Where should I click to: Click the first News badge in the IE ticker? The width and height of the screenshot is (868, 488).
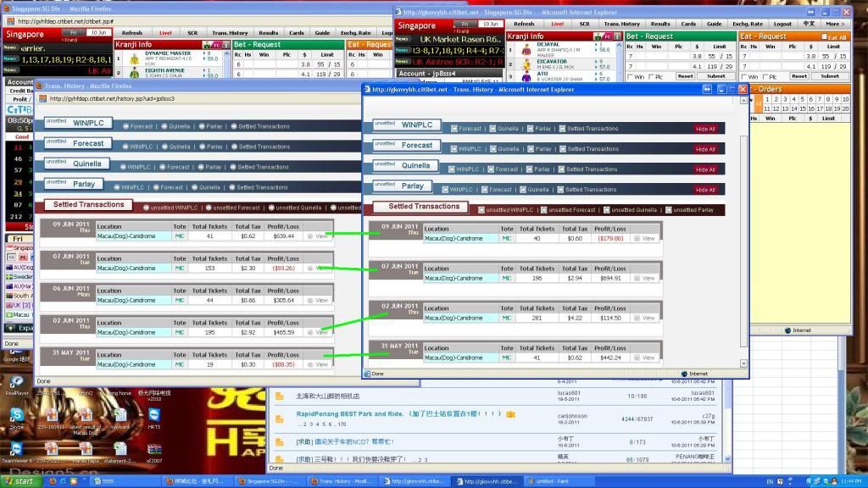[402, 39]
